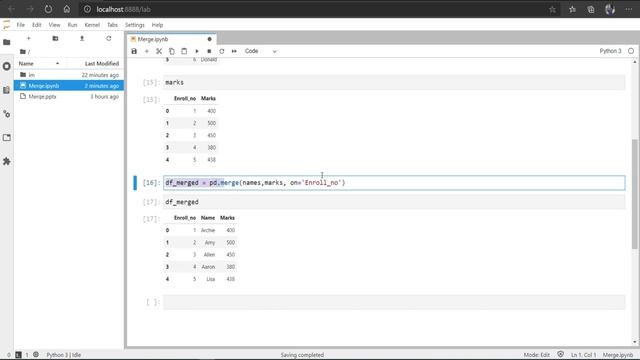Create a new launcher in file browser
This screenshot has width=640, height=360.
[29, 38]
